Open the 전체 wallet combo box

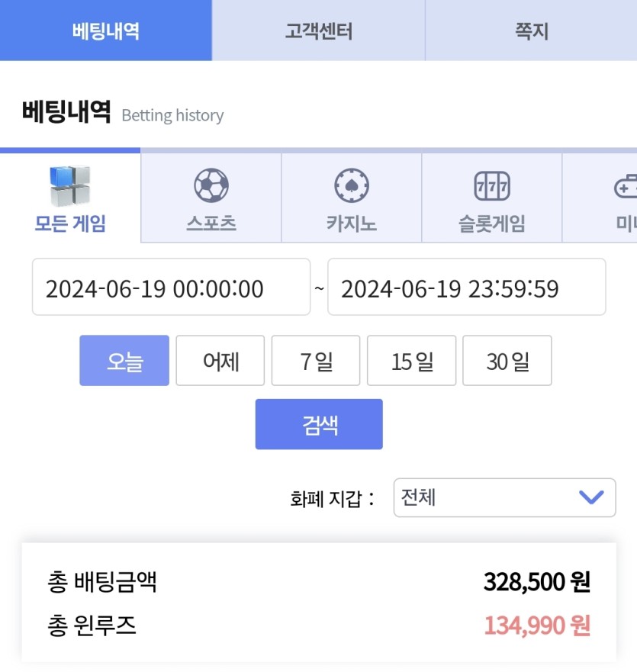504,497
